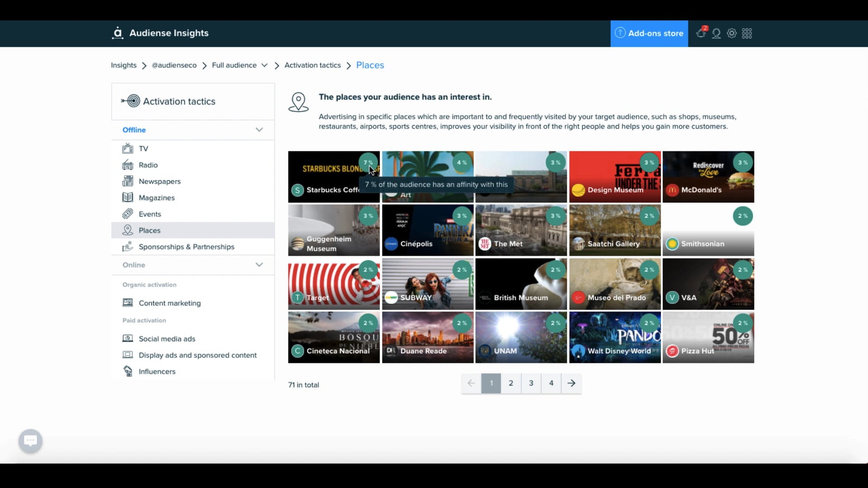
Task: Click the Events ticket icon
Action: [x=128, y=214]
